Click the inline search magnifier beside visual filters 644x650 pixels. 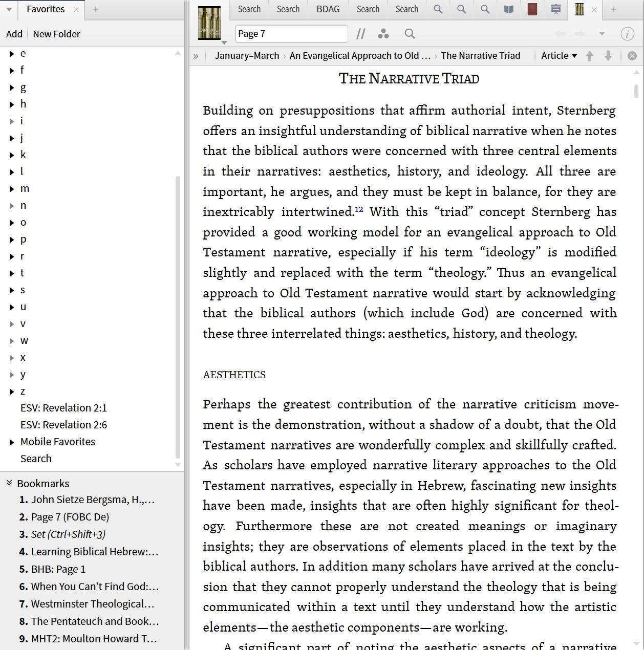point(410,34)
